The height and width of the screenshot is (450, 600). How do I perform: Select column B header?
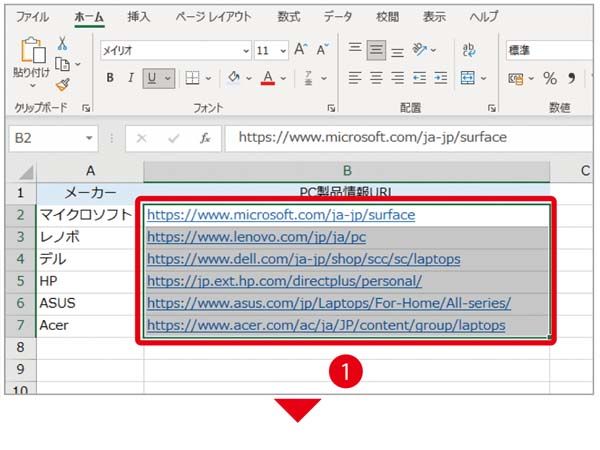[x=347, y=171]
